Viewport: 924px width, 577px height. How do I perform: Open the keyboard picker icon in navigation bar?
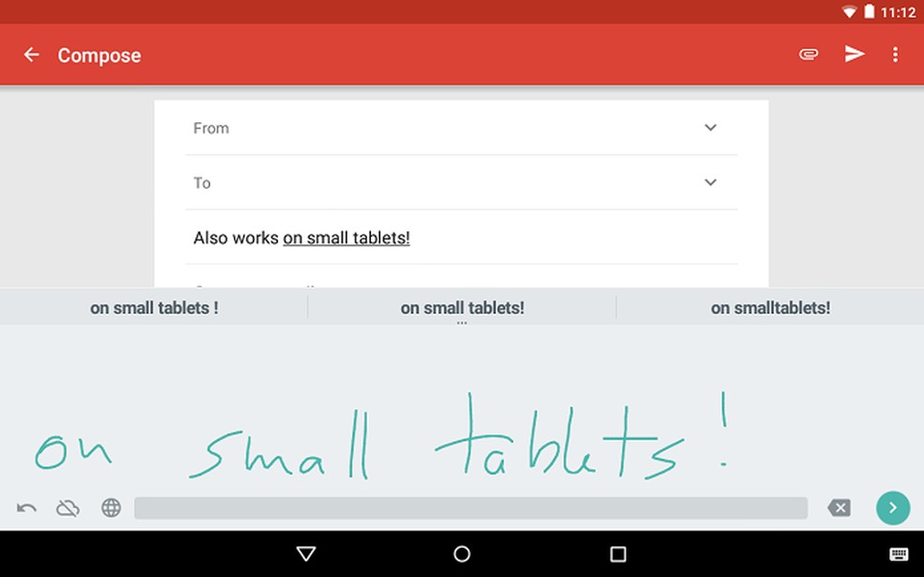tap(897, 554)
